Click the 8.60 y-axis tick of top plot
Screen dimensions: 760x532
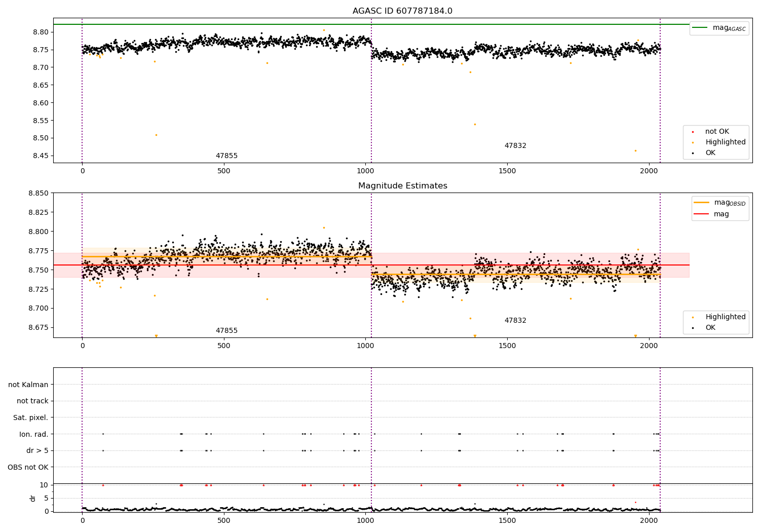[x=41, y=103]
